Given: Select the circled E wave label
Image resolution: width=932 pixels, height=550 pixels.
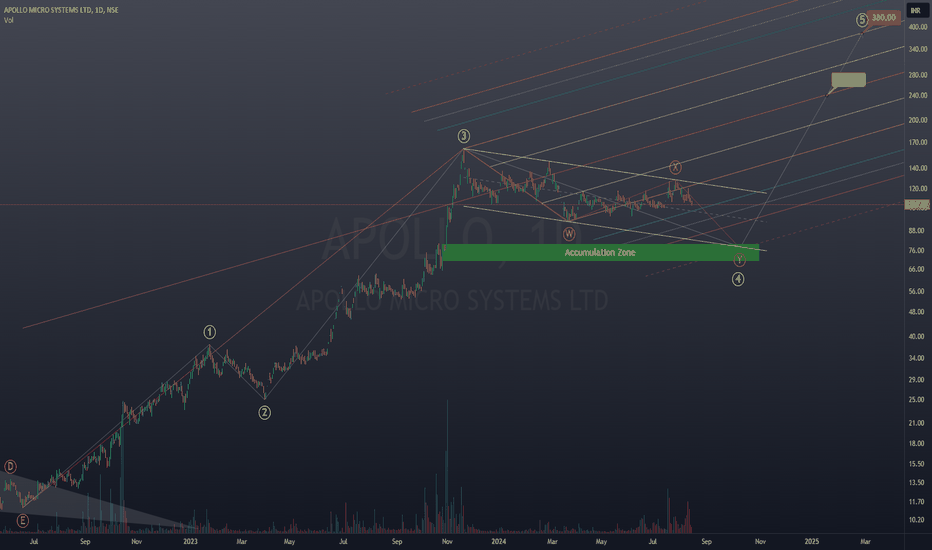Looking at the screenshot, I should point(23,521).
